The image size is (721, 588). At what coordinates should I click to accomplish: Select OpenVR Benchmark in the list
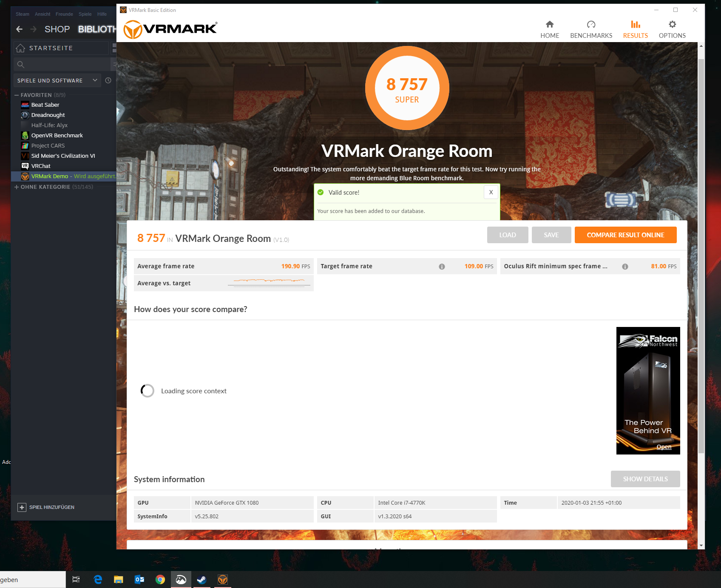pyautogui.click(x=57, y=135)
